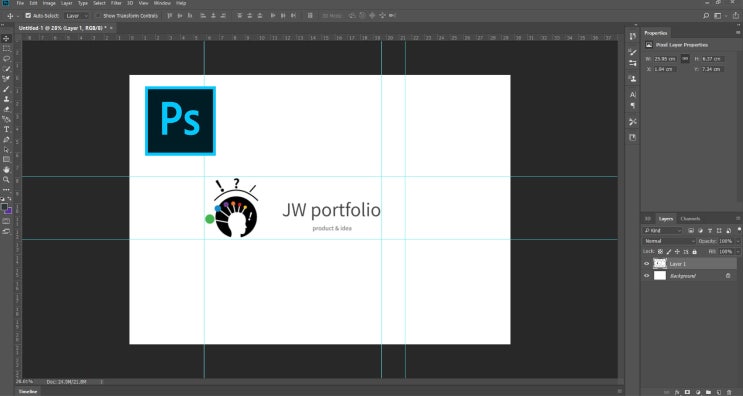Screen dimensions: 743x396
Task: Toggle the link width and height button
Action: pos(685,59)
